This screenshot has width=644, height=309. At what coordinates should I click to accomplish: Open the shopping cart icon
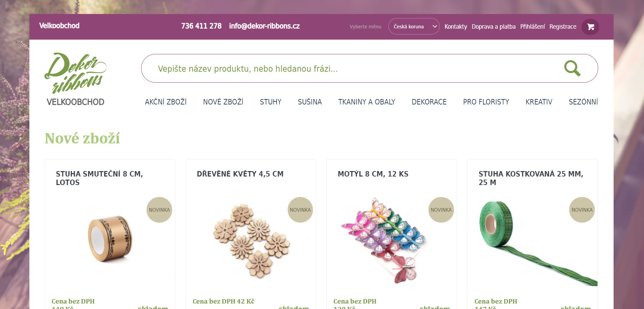[x=590, y=27]
